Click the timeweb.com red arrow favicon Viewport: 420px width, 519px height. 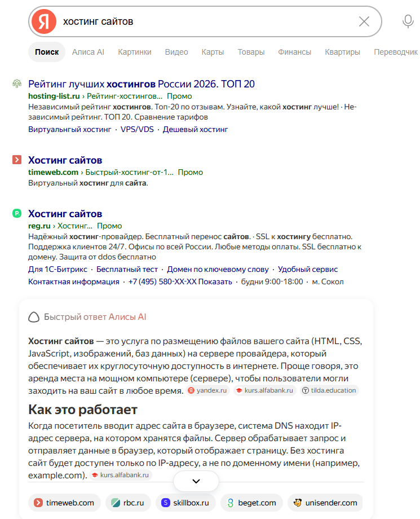click(17, 160)
